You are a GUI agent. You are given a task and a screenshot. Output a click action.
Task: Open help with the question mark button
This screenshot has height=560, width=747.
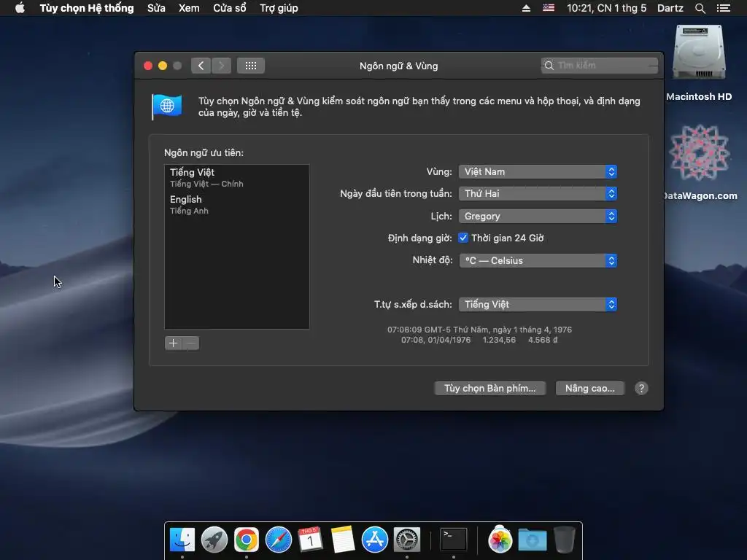(x=641, y=388)
